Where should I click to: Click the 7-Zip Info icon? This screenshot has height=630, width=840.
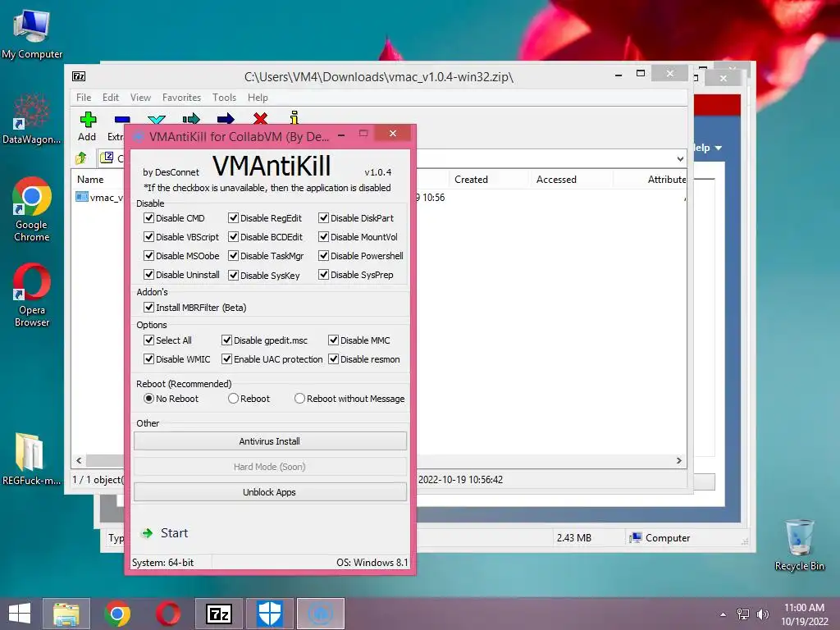(x=294, y=118)
